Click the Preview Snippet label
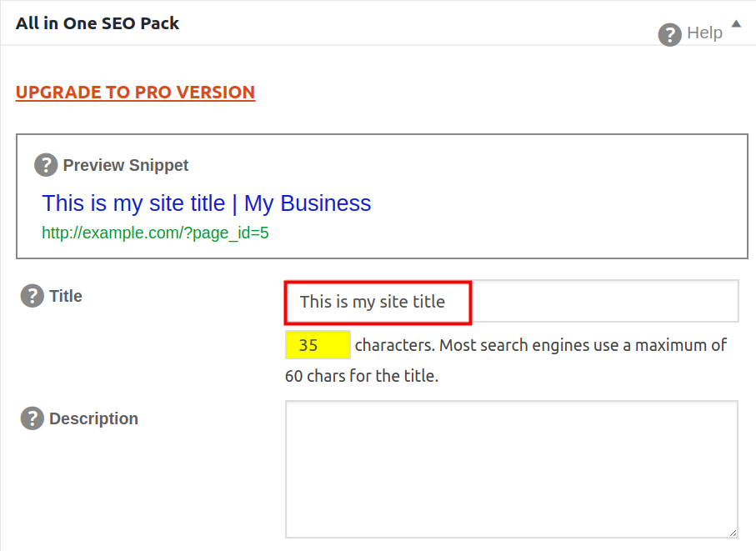 pyautogui.click(x=126, y=165)
